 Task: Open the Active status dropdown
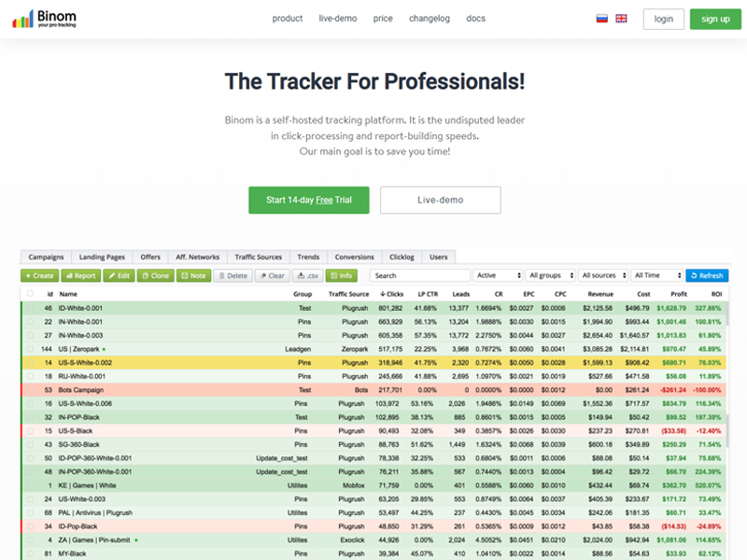pos(499,275)
